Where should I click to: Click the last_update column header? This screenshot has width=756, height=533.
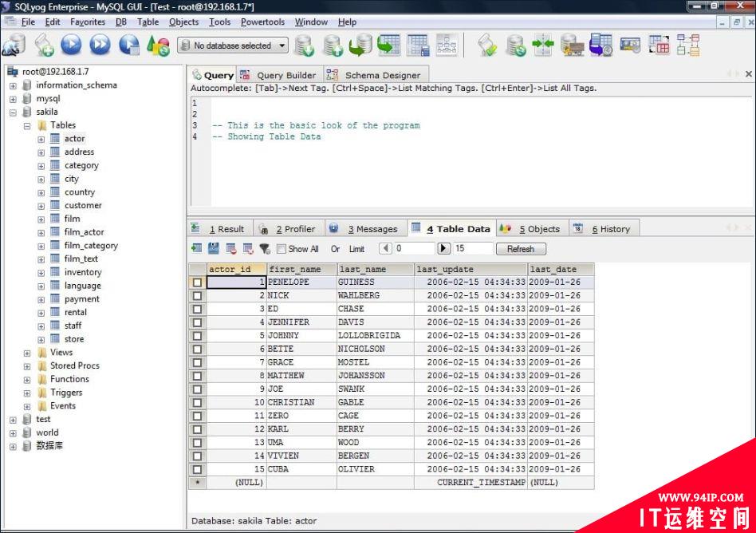coord(471,269)
